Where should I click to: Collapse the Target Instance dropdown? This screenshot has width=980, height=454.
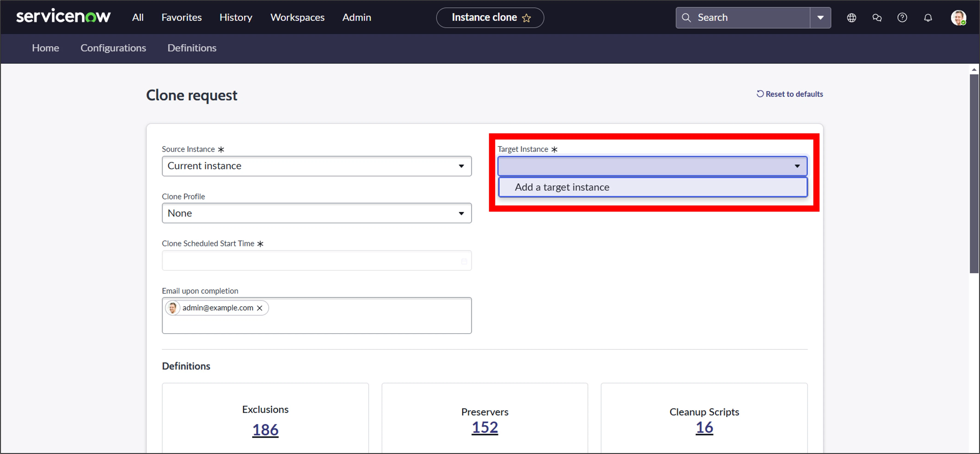tap(797, 166)
